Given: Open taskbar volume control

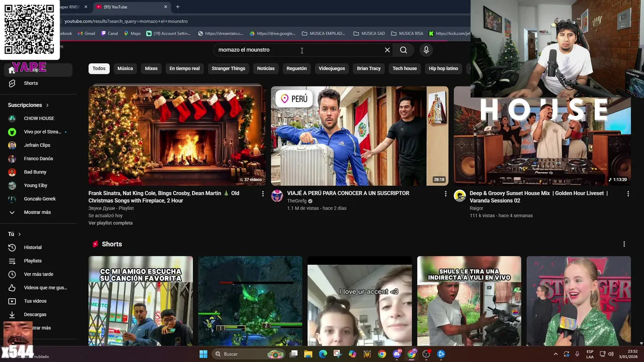Looking at the screenshot, I should point(611,354).
